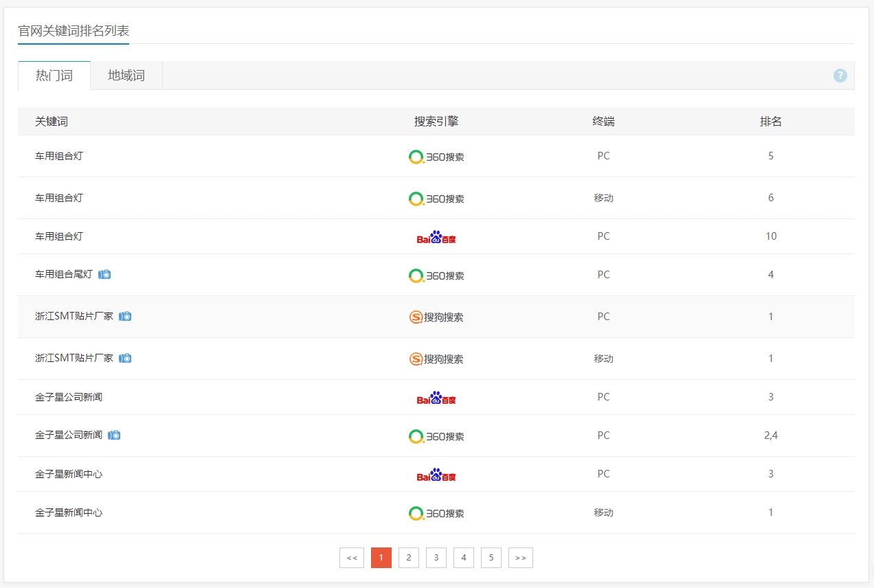
Task: Click the next page >> button
Action: click(521, 558)
